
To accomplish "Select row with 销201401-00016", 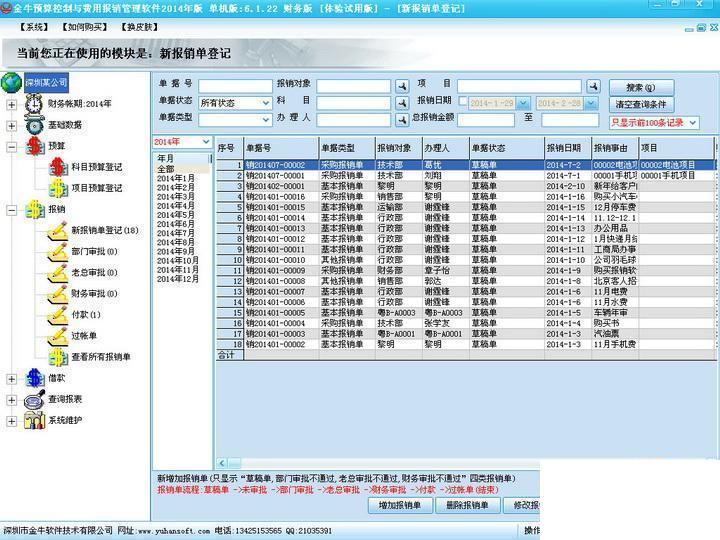I will click(x=466, y=197).
